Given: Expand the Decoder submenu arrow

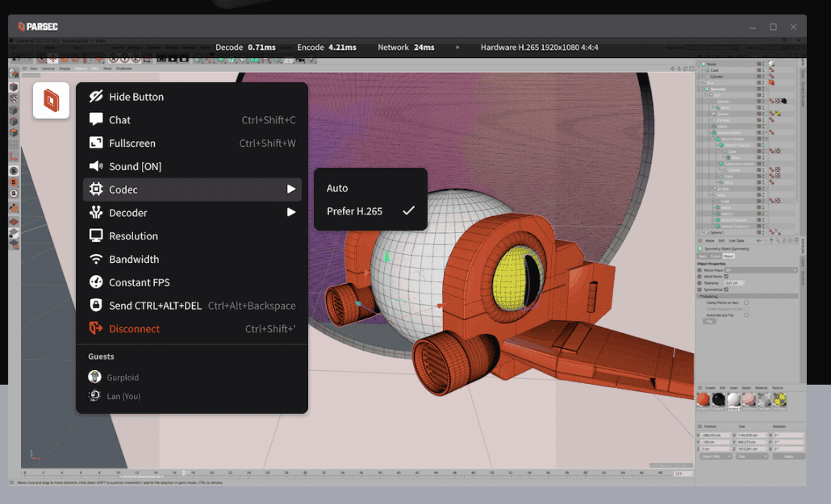Looking at the screenshot, I should (x=291, y=213).
